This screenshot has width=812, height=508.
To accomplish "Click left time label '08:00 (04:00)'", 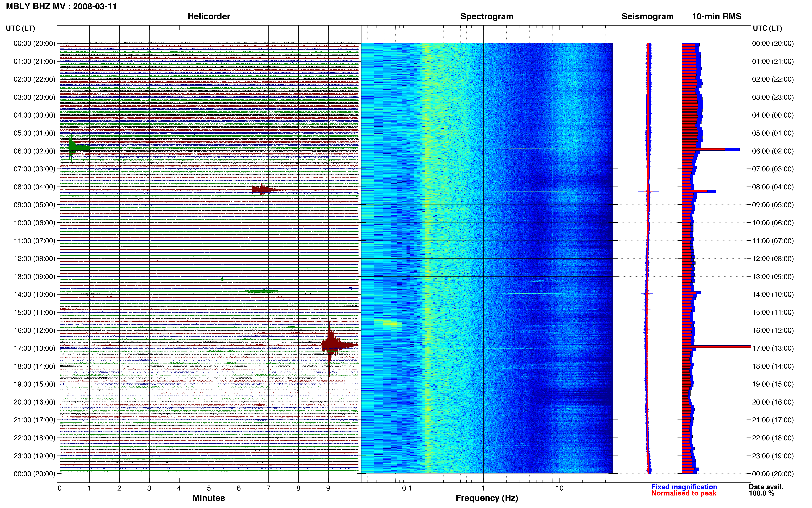I will pos(34,187).
